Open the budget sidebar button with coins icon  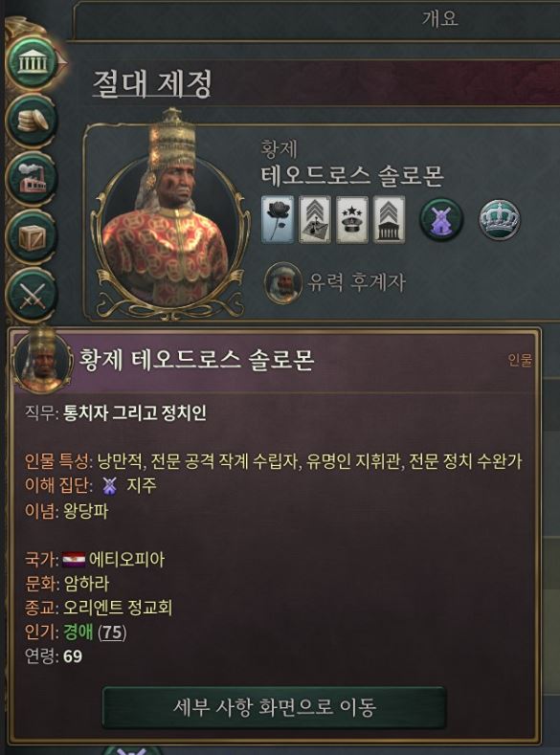32,121
